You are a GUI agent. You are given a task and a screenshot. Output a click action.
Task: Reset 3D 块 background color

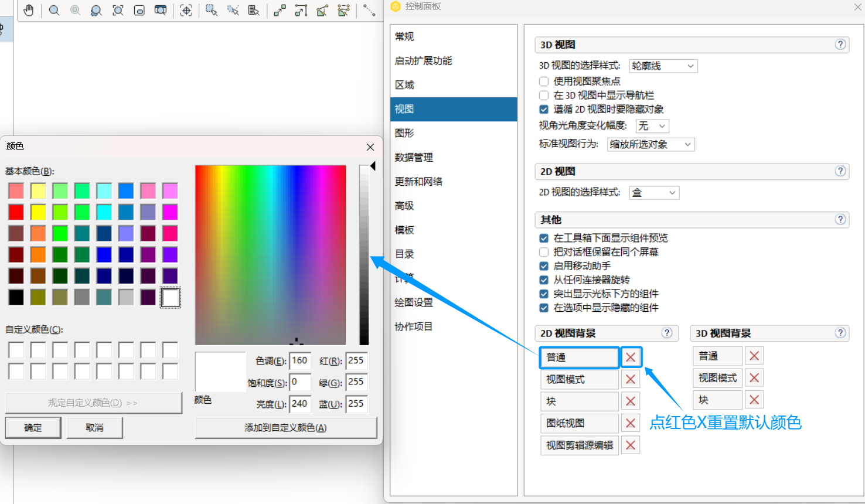click(754, 400)
